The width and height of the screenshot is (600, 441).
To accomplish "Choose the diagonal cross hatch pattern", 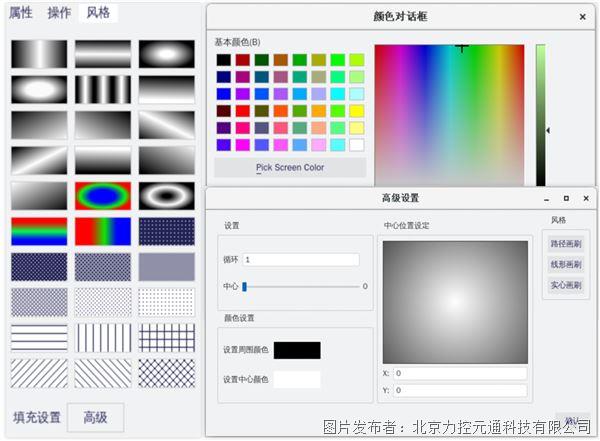I will coord(166,373).
